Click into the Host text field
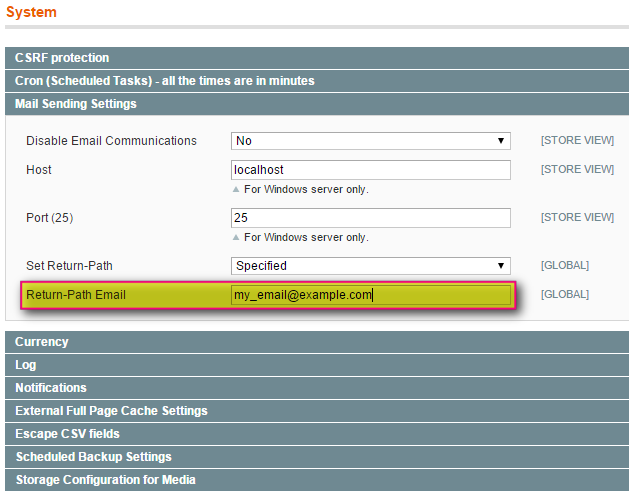 tap(370, 170)
